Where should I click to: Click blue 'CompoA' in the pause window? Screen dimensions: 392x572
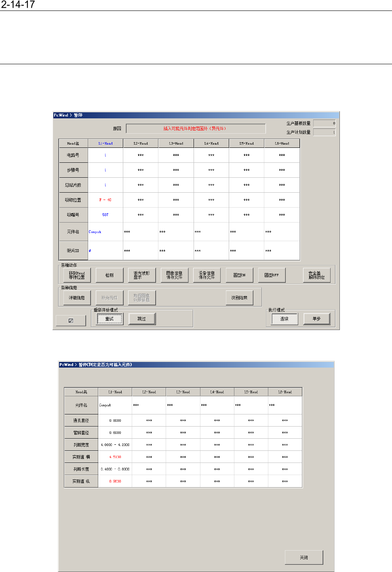pos(95,232)
